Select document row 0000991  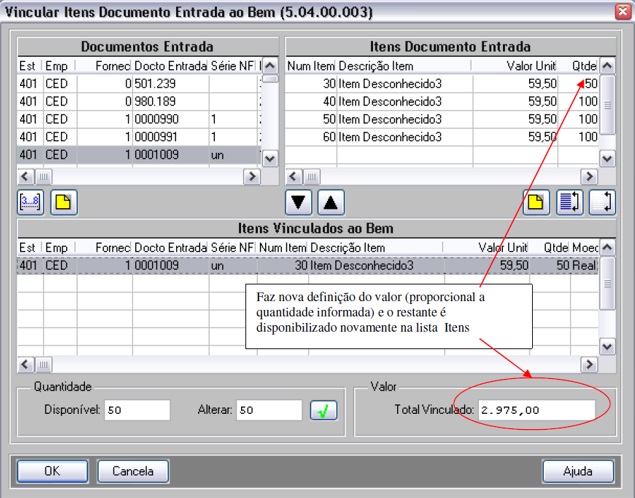tap(138, 137)
